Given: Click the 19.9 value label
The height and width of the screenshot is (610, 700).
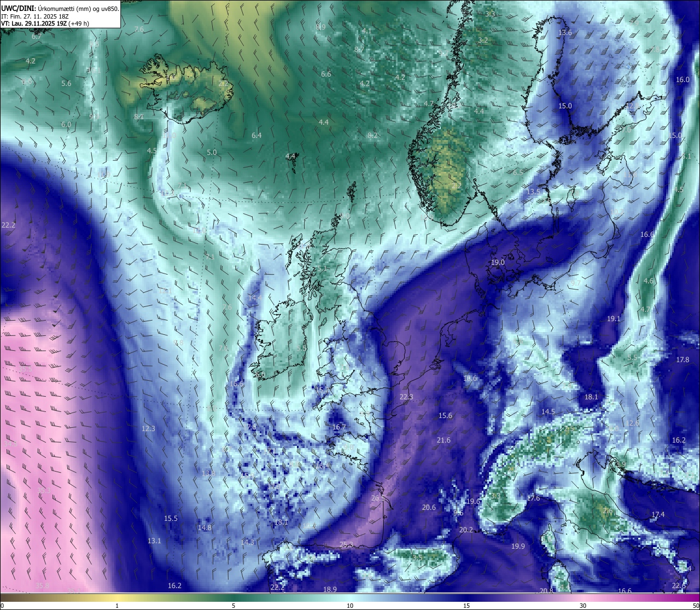Looking at the screenshot, I should tap(518, 547).
